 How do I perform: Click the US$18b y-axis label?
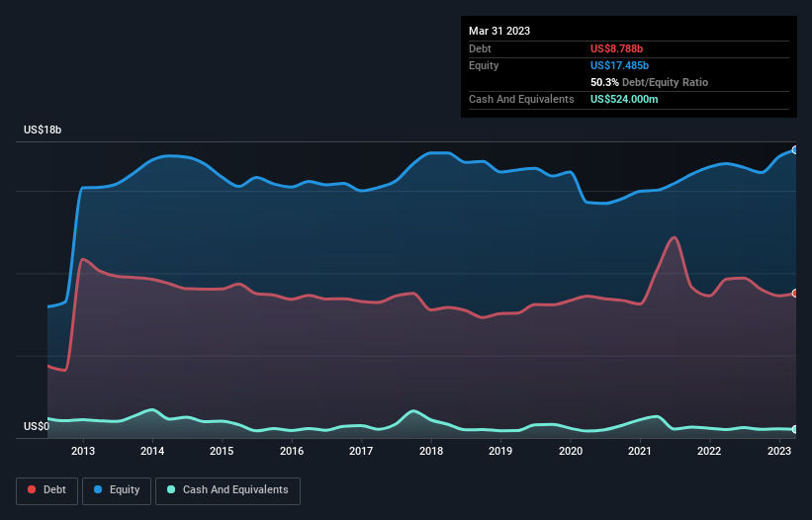[43, 130]
